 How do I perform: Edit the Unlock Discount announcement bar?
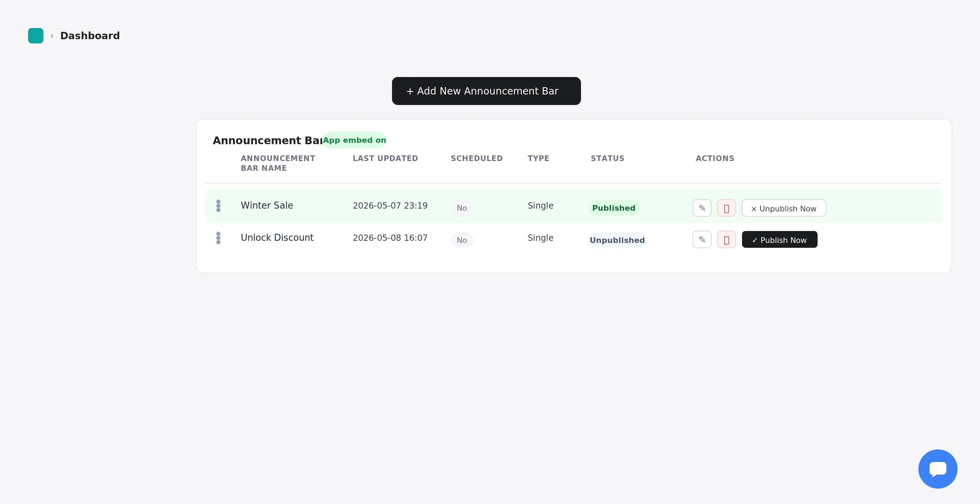pos(702,240)
